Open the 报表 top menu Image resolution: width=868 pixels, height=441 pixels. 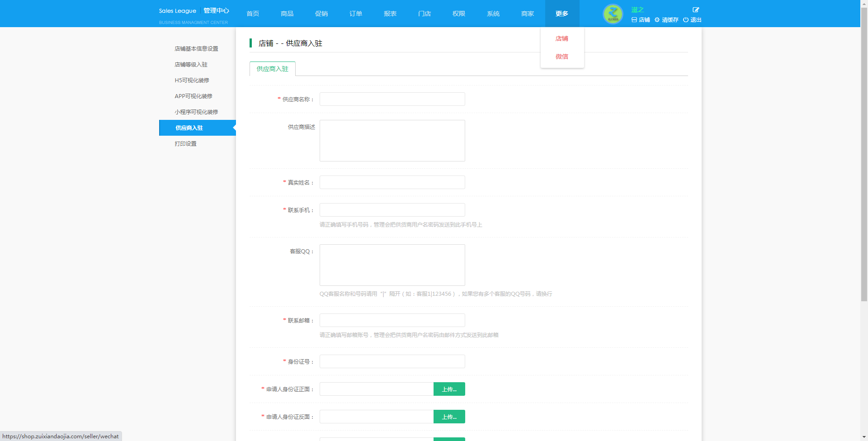click(390, 14)
